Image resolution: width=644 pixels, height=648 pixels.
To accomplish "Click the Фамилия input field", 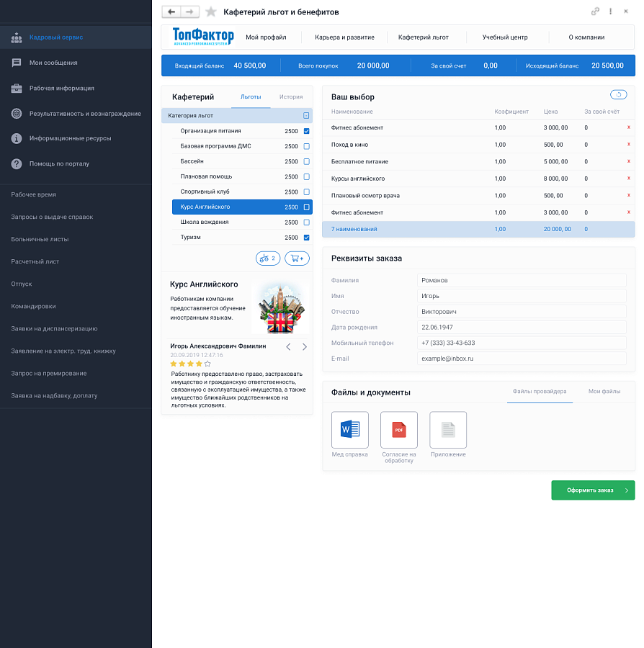I will click(522, 280).
